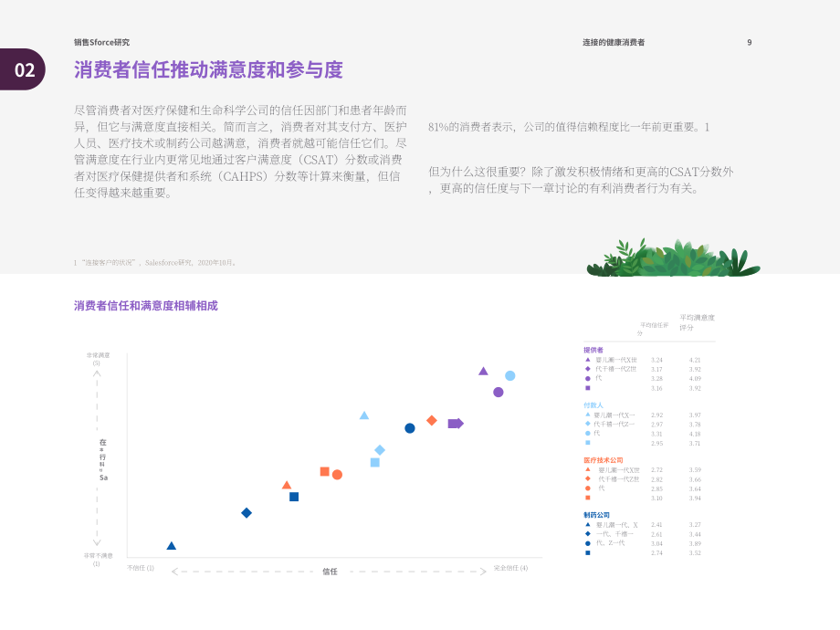Image resolution: width=840 pixels, height=630 pixels.
Task: Click the header text 连接的健康消费者
Action: click(x=614, y=42)
